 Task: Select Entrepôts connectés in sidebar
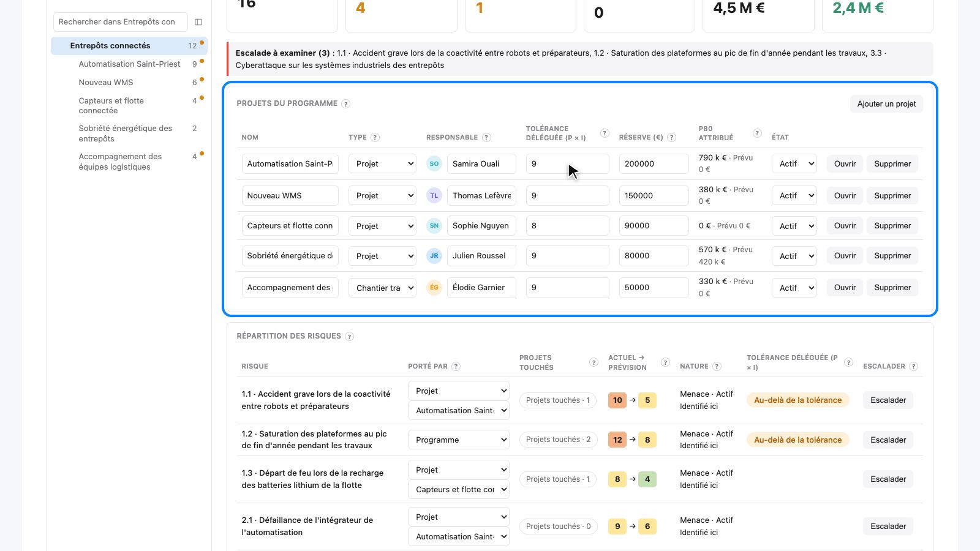tap(129, 46)
